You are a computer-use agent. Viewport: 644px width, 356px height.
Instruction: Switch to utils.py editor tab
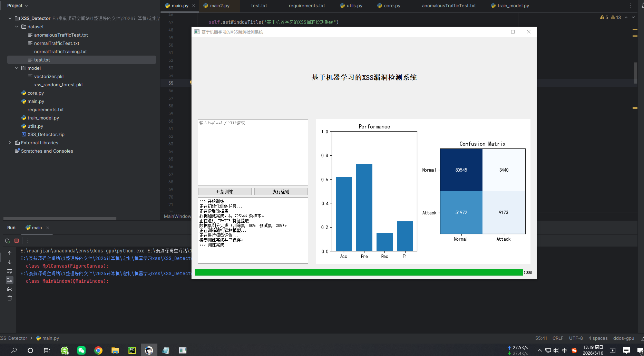[x=351, y=6]
